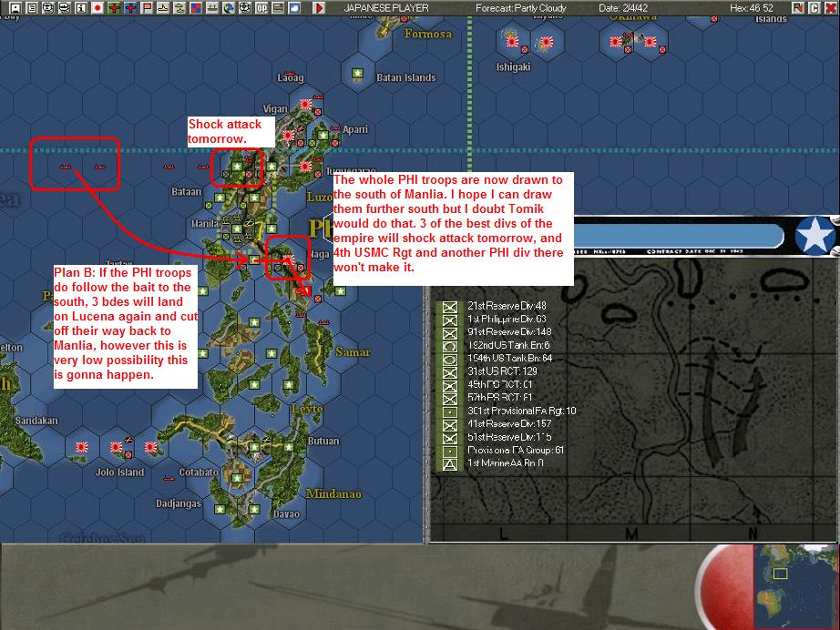Screen dimensions: 840x630
Task: Click the red arrow end-turn button
Action: [319, 8]
